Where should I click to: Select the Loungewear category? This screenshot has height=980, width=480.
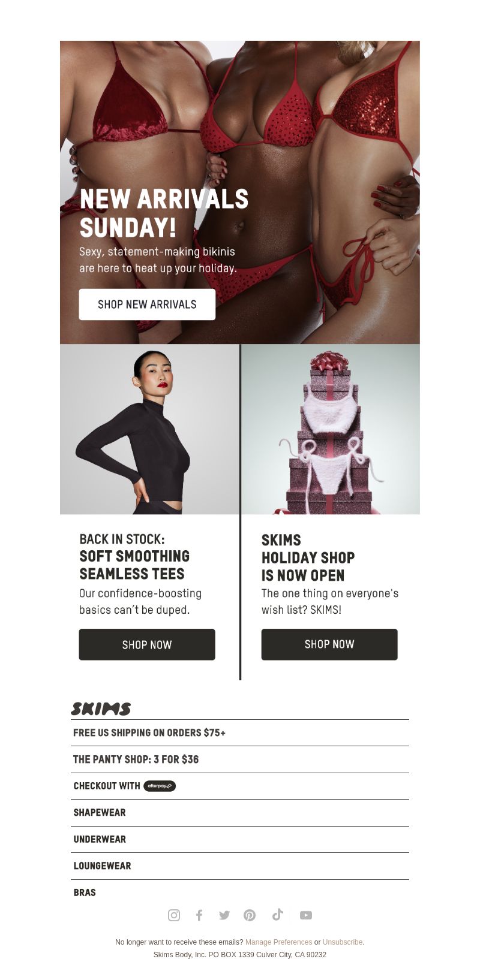[x=102, y=866]
